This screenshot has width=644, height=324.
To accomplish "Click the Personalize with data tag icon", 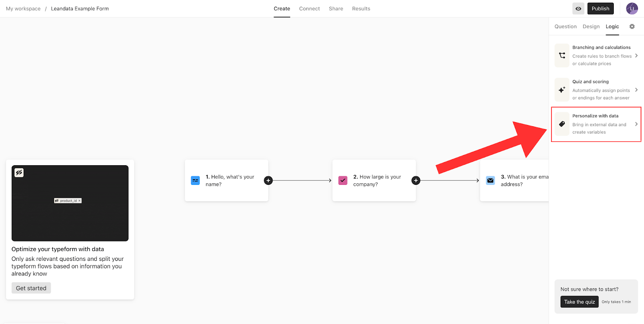I will tap(562, 124).
